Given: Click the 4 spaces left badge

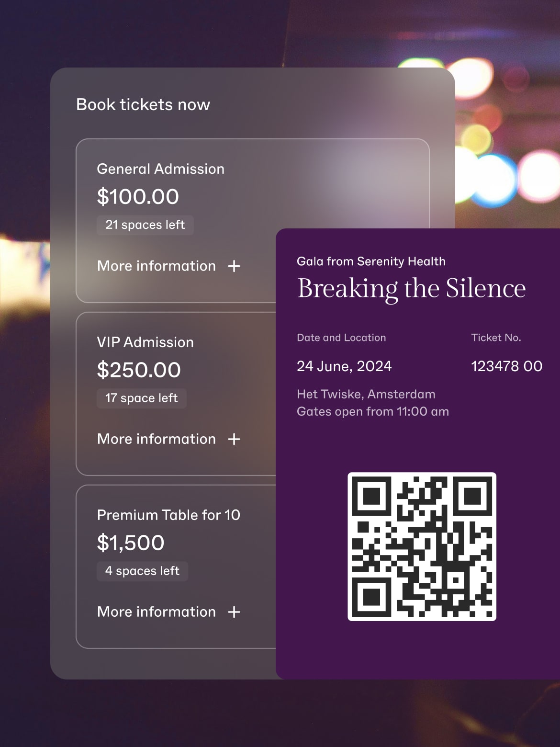Looking at the screenshot, I should [x=142, y=571].
